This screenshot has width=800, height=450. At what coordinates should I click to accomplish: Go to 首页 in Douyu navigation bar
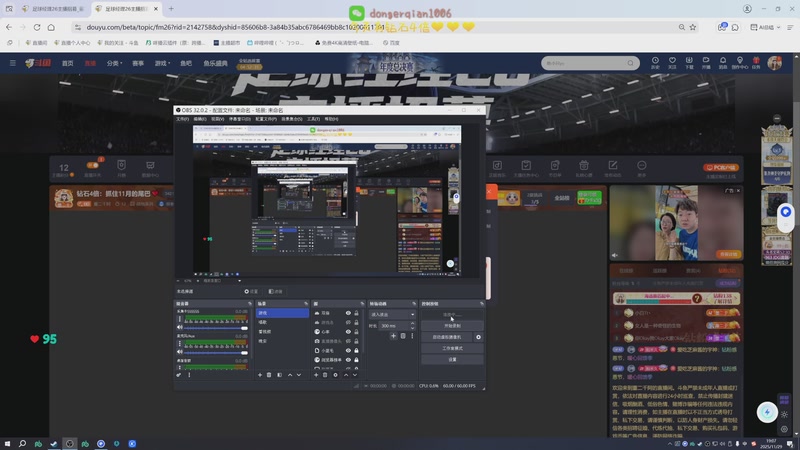(x=67, y=63)
